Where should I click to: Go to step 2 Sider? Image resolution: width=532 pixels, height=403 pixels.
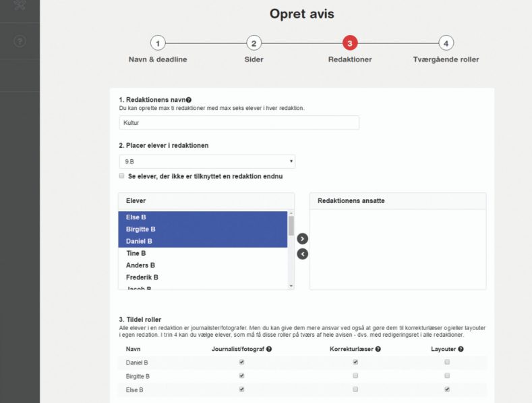254,43
